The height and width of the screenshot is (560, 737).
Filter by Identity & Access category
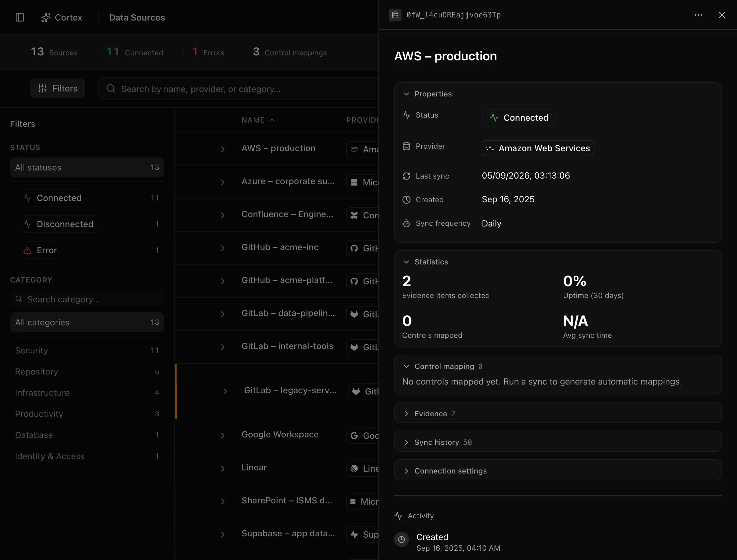(87, 456)
